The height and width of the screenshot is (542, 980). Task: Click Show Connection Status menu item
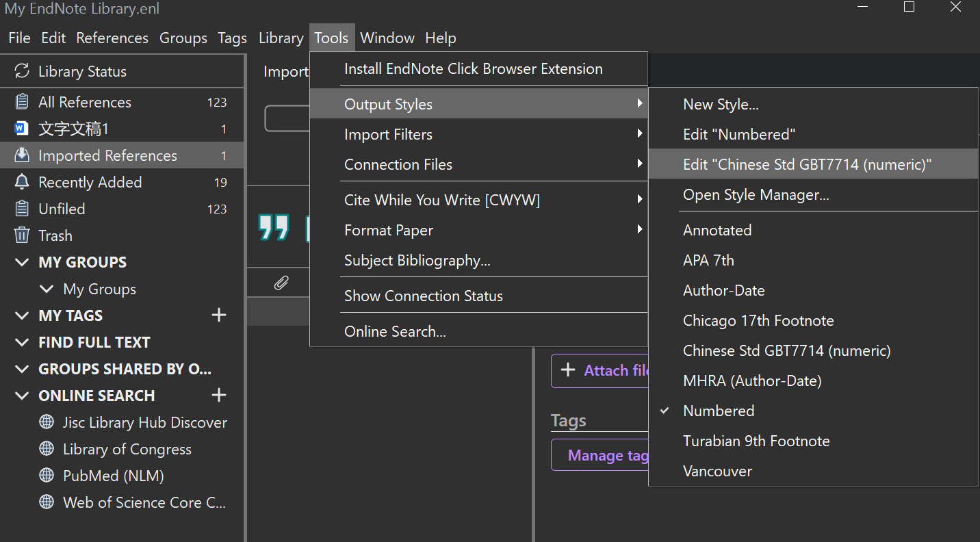(x=478, y=296)
